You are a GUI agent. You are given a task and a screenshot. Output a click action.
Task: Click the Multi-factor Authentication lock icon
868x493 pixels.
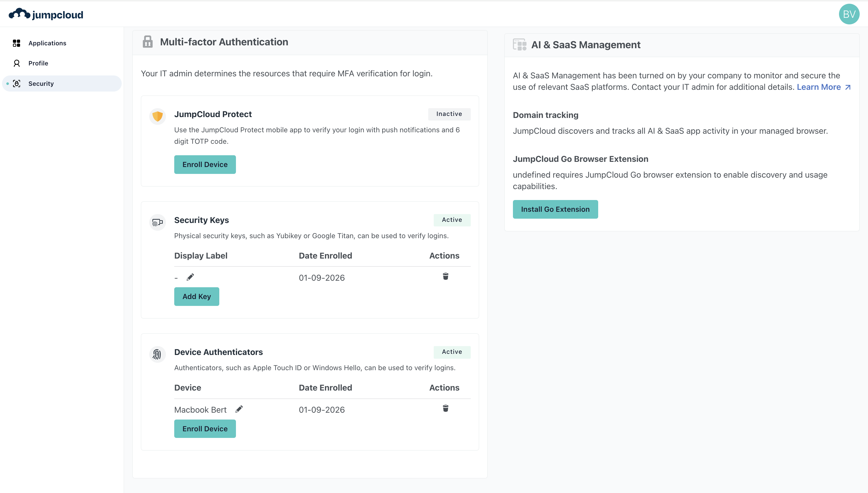point(148,42)
